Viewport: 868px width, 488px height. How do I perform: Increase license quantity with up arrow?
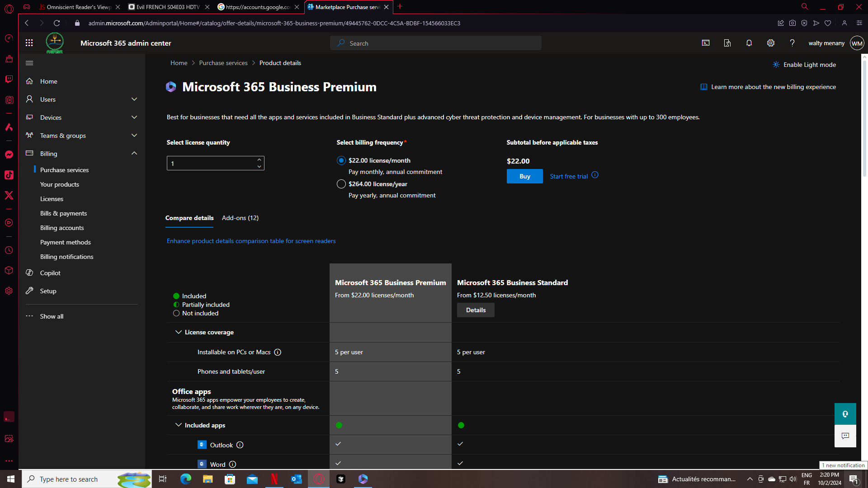pos(259,160)
